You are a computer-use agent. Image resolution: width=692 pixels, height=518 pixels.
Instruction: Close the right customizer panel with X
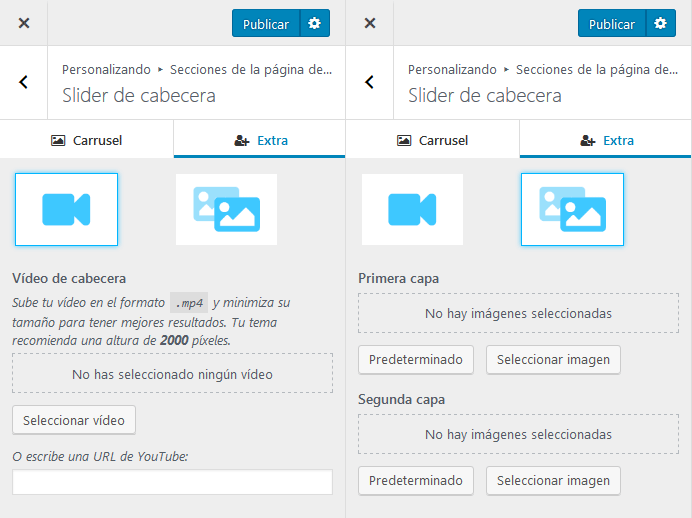click(x=370, y=23)
